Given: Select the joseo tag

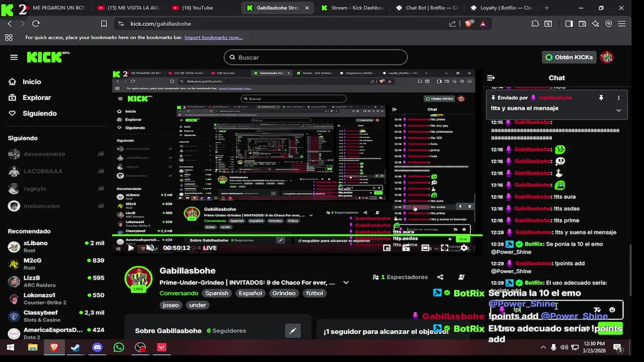Looking at the screenshot, I should (171, 305).
